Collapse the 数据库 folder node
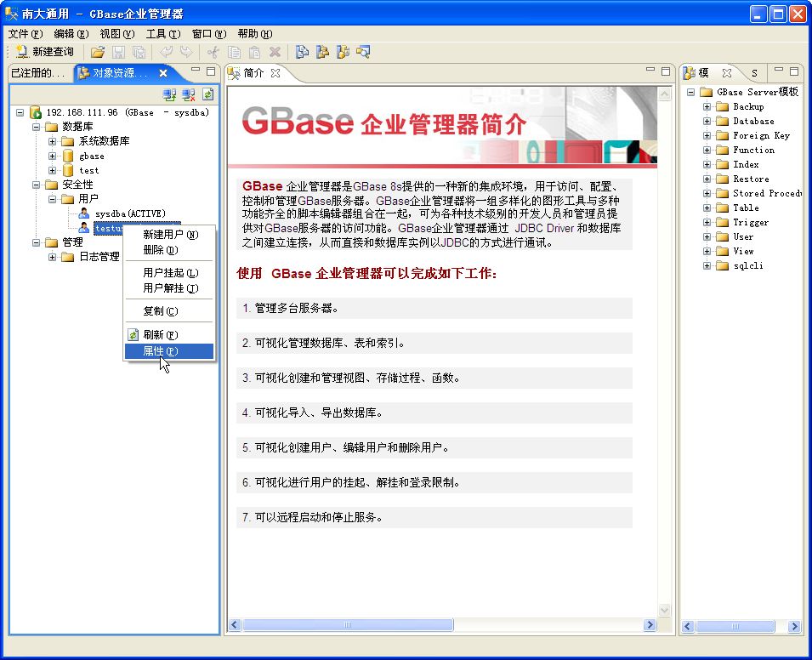The image size is (812, 660). [x=37, y=127]
